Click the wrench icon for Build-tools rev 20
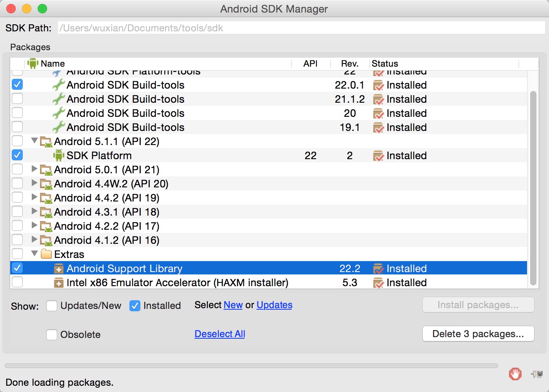 pyautogui.click(x=58, y=113)
